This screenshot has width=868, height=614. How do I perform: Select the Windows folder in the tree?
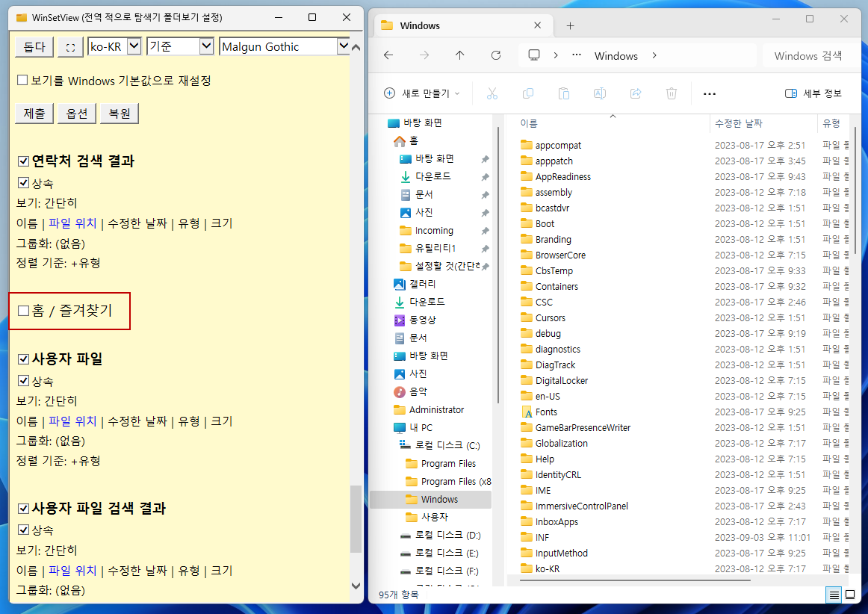point(431,500)
